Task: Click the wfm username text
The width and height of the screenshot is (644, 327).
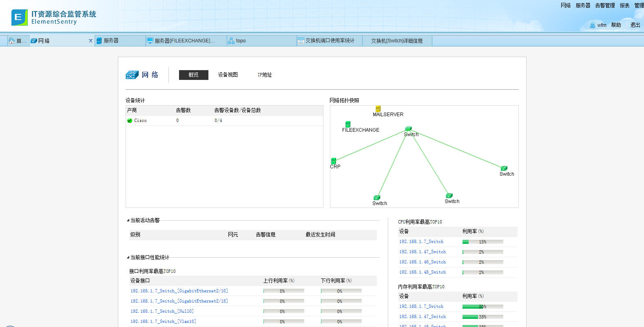Action: (602, 25)
